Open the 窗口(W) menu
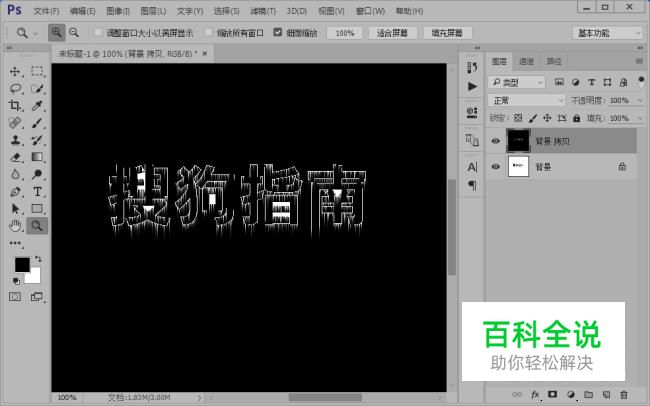This screenshot has width=650, height=406. 370,11
